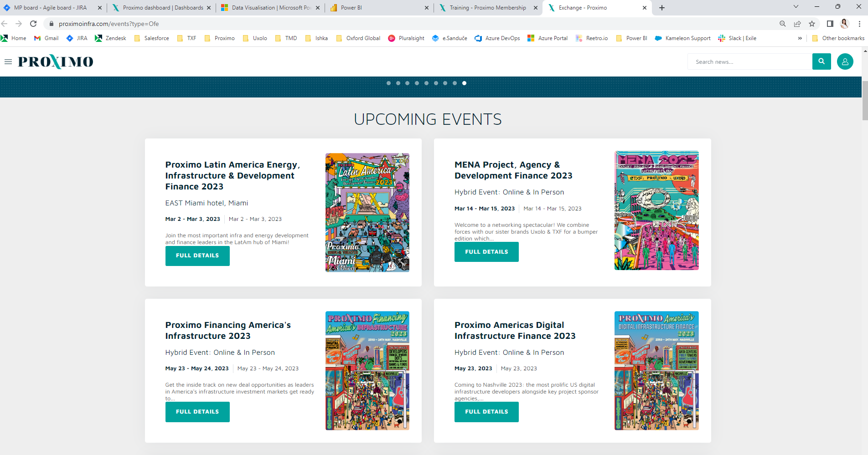Open the Gmail bookmark
Image resolution: width=868 pixels, height=455 pixels.
[x=46, y=38]
